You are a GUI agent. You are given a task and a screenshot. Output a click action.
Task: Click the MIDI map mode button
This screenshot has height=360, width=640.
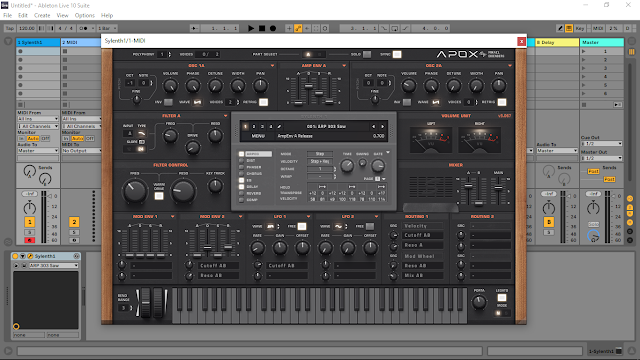(x=598, y=28)
